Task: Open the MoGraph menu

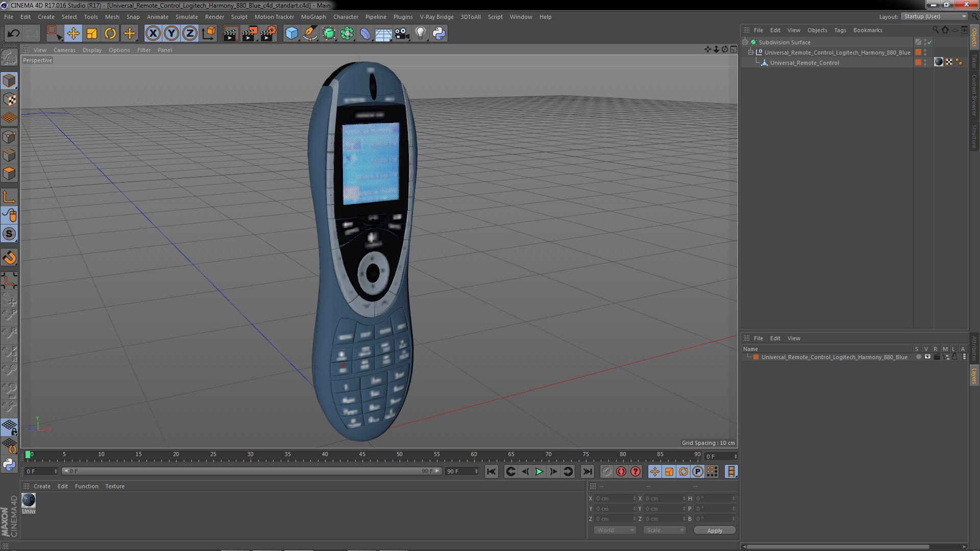Action: (x=313, y=17)
